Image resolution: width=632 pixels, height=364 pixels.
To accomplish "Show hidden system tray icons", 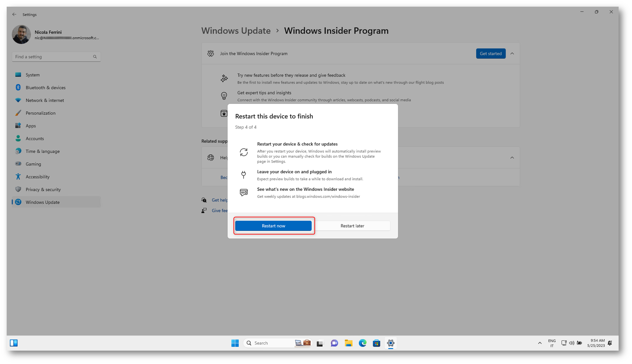I will click(539, 343).
